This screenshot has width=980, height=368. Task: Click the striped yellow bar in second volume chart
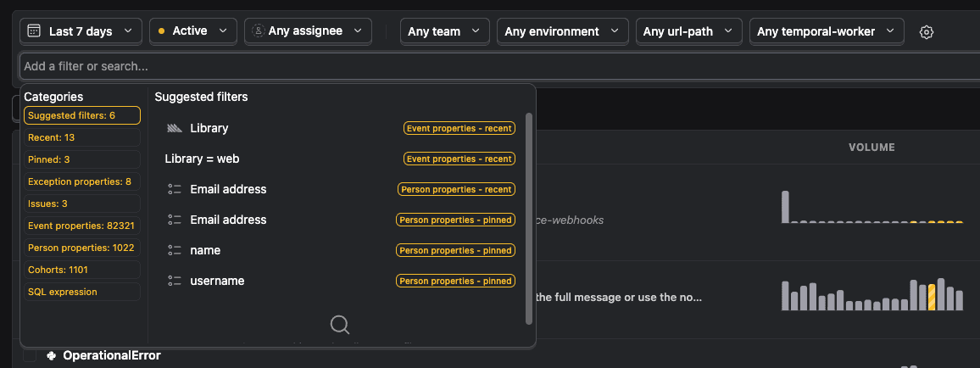pyautogui.click(x=932, y=298)
